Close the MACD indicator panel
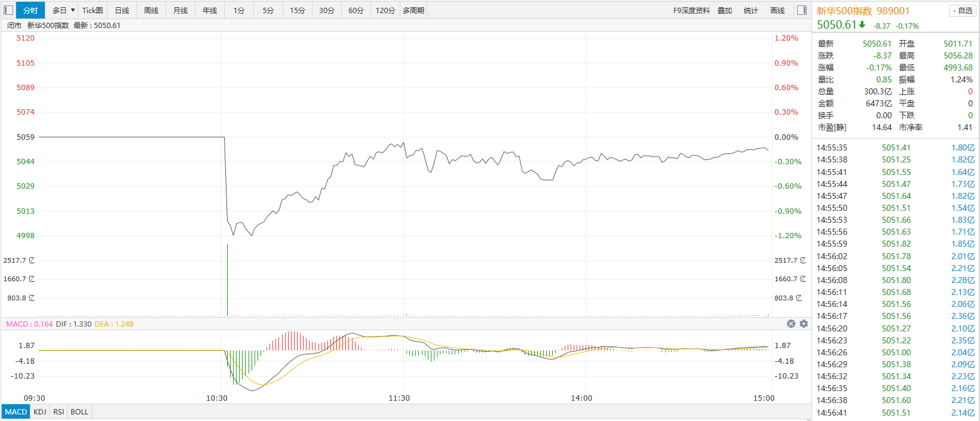 coord(791,324)
